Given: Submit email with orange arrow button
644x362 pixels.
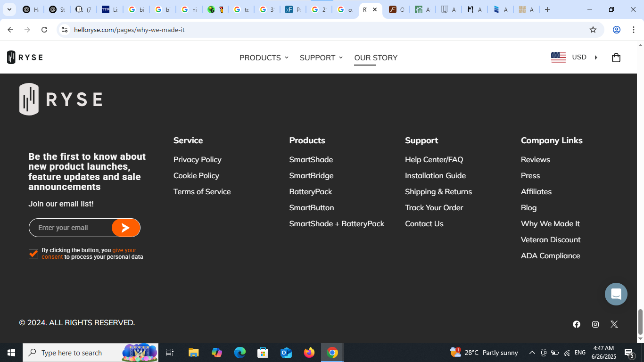Looking at the screenshot, I should (x=126, y=228).
